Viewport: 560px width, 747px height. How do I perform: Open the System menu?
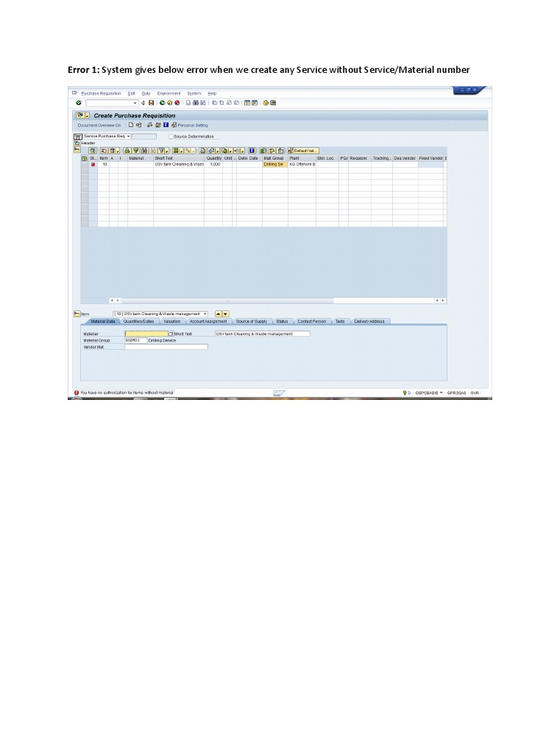194,93
